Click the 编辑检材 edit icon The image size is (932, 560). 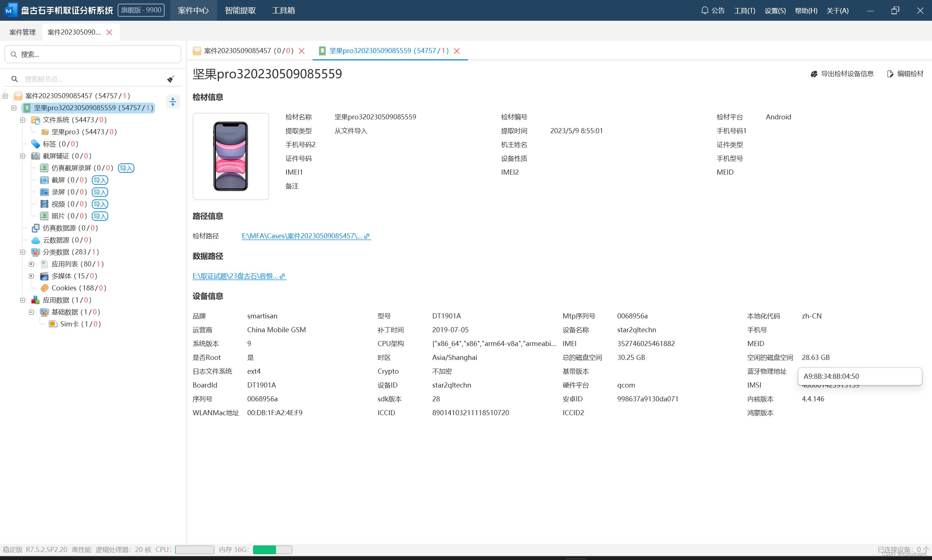click(890, 74)
